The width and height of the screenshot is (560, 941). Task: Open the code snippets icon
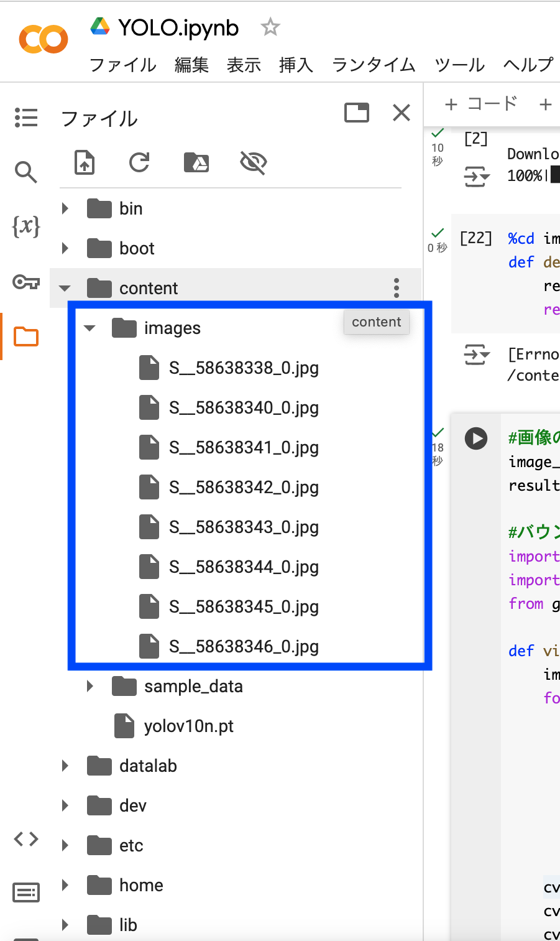click(26, 839)
